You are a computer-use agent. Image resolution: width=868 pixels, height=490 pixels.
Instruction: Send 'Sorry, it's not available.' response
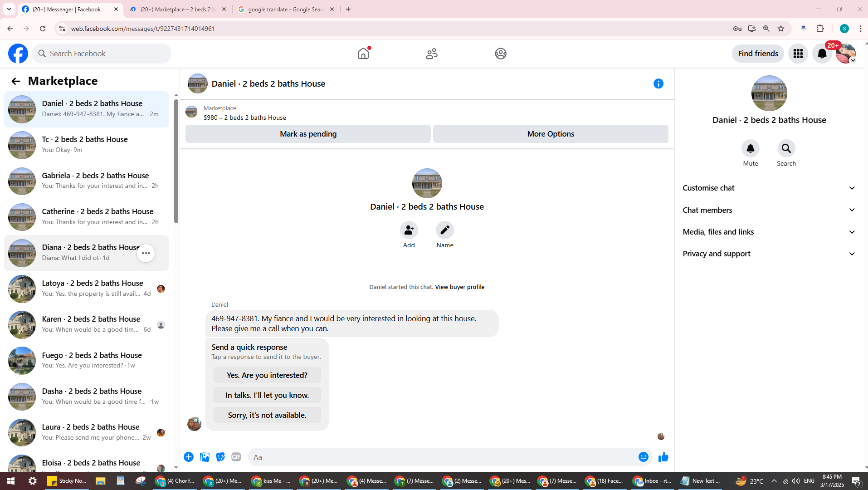tap(267, 415)
